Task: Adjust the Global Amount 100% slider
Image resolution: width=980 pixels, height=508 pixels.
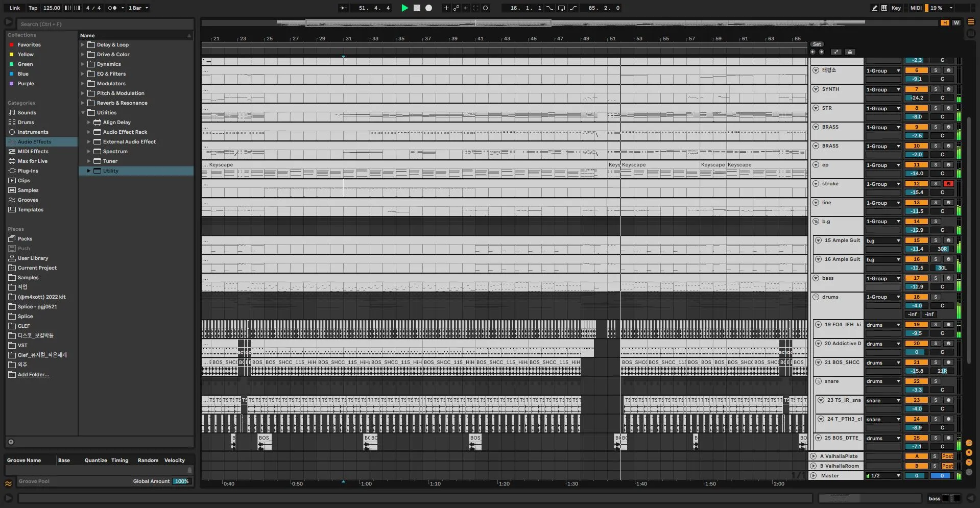Action: 181,481
